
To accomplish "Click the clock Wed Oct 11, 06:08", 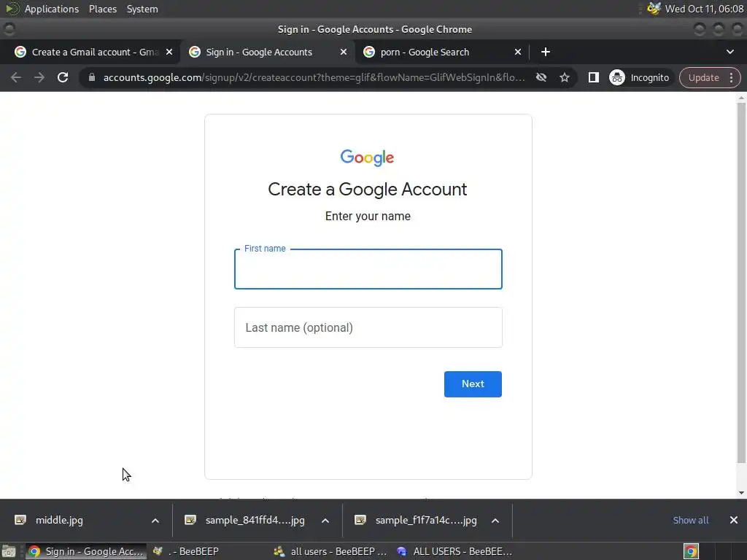I will (704, 9).
